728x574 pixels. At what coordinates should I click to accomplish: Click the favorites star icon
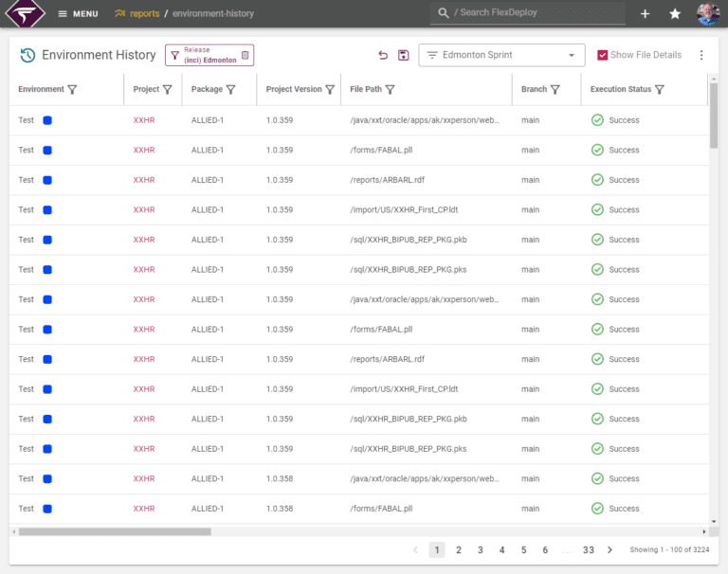[675, 14]
